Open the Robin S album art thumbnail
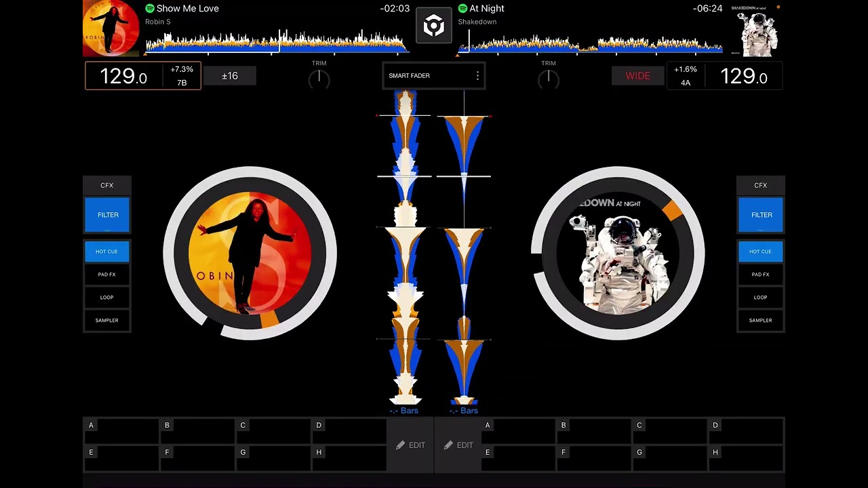 click(x=111, y=28)
